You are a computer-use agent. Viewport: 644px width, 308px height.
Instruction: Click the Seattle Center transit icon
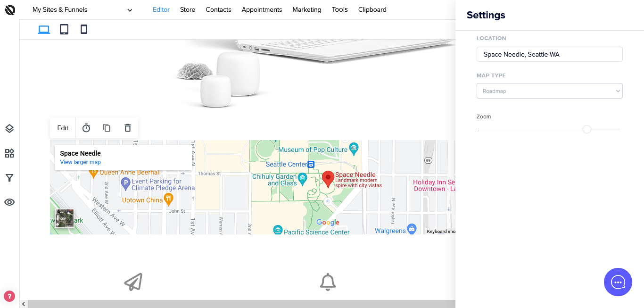[x=311, y=164]
